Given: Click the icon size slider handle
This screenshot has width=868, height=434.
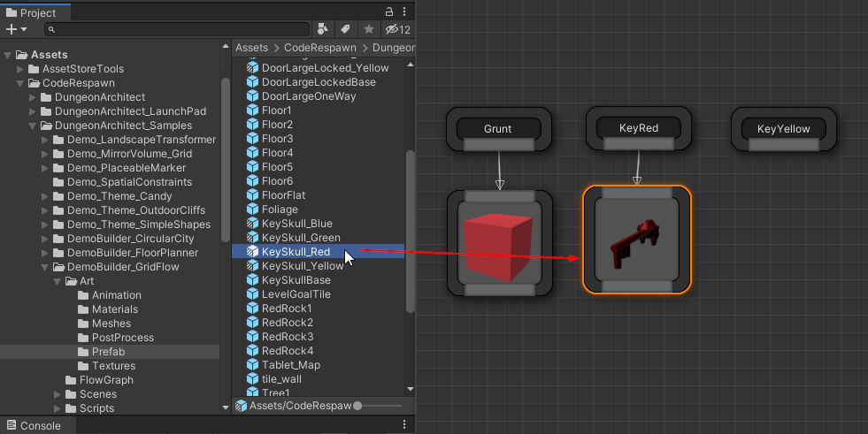Looking at the screenshot, I should click(x=357, y=406).
